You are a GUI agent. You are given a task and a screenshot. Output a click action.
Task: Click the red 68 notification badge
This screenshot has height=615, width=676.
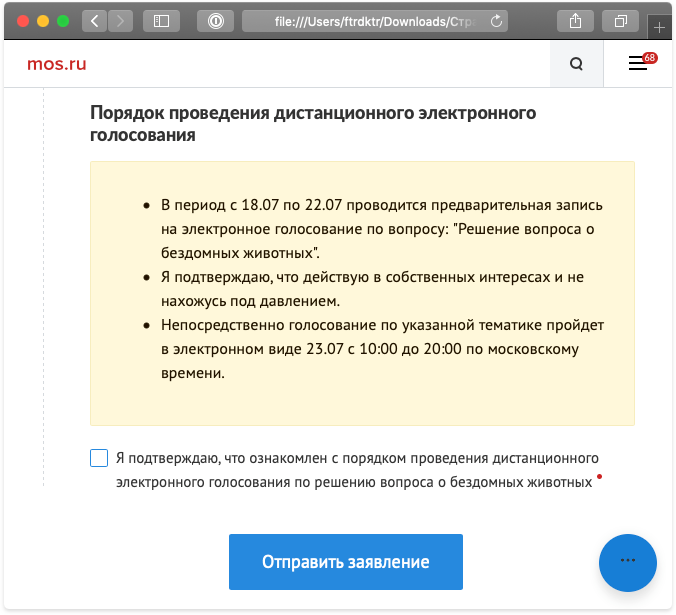[649, 57]
